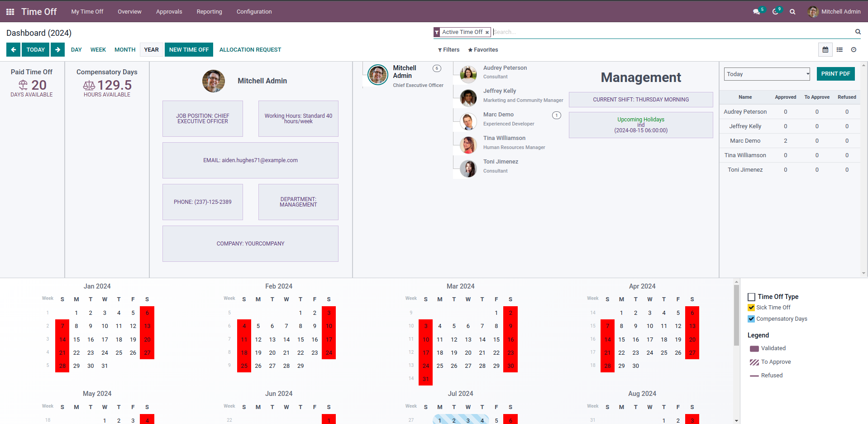Click the Refused legend swatch

(x=754, y=376)
